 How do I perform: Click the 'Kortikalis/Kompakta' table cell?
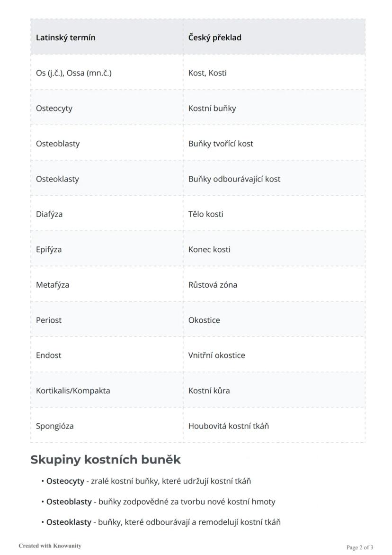coord(73,391)
